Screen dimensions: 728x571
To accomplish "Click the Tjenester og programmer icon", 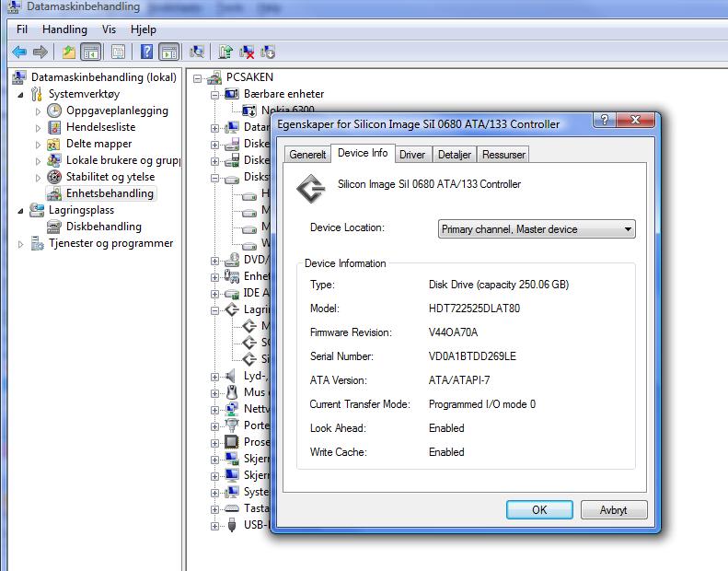I will pyautogui.click(x=37, y=243).
